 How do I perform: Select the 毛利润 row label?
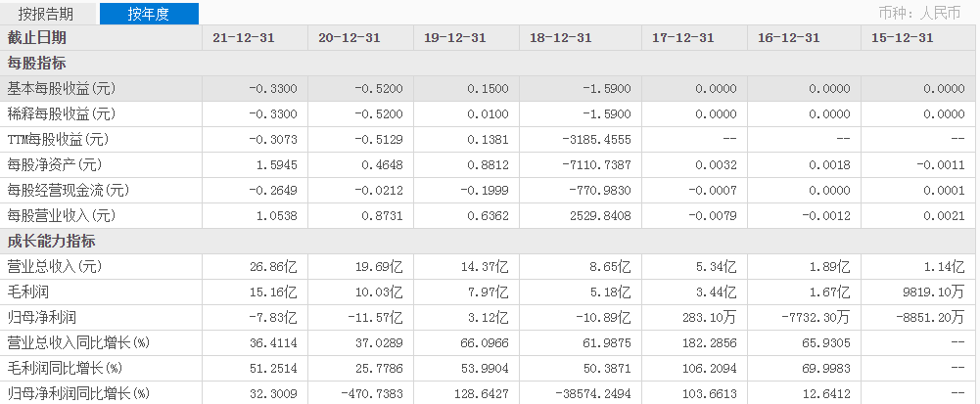point(28,292)
